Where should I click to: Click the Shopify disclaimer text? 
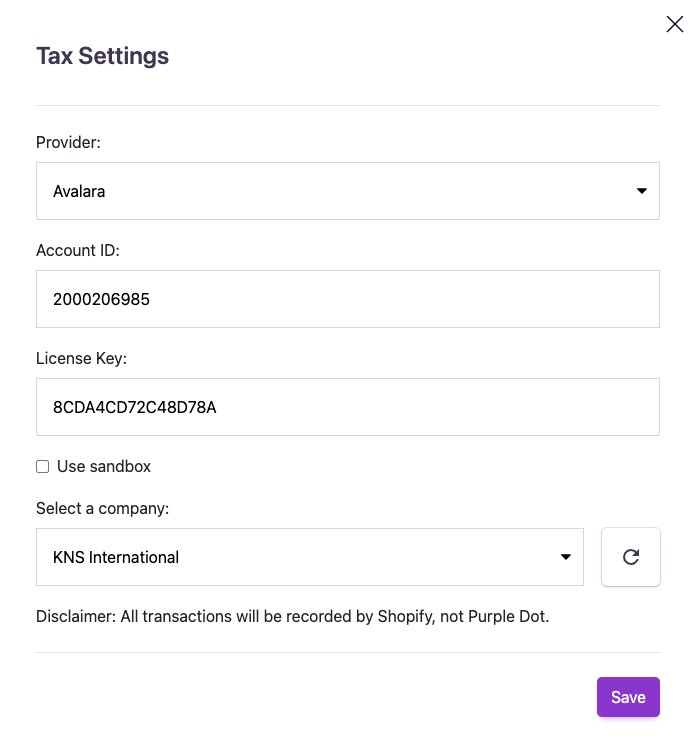[293, 616]
